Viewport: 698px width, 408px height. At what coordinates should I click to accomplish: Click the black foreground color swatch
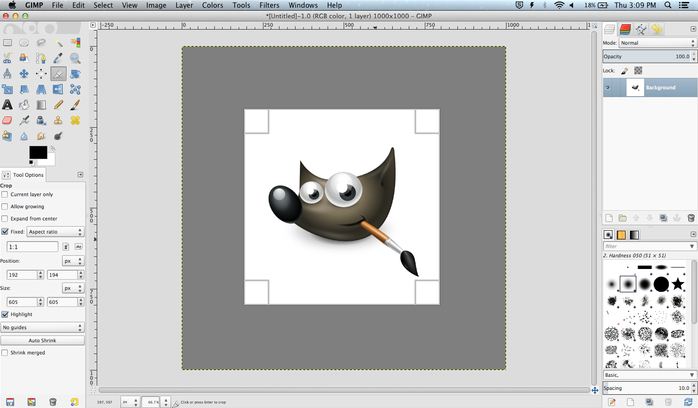coord(36,152)
